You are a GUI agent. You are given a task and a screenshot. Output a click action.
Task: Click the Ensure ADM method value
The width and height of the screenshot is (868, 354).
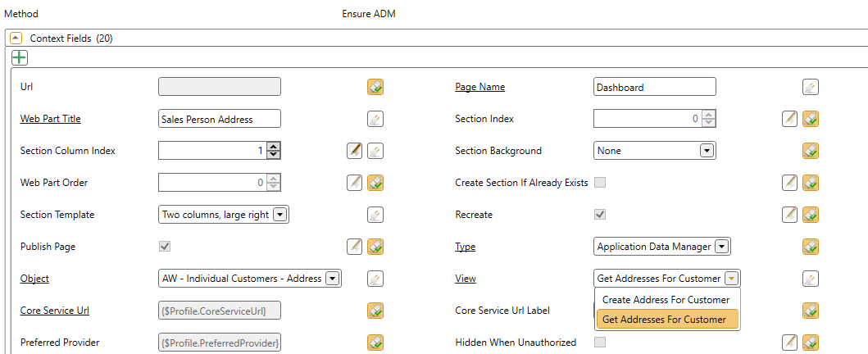pos(369,14)
